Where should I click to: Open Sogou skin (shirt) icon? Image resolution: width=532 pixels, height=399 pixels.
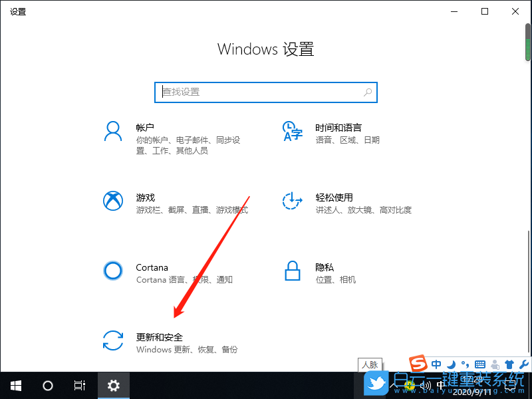pos(509,364)
